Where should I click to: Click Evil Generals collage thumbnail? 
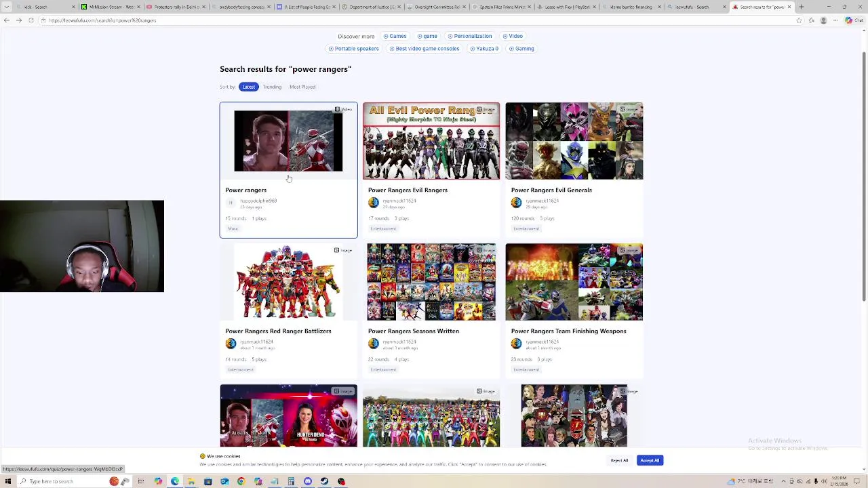(574, 141)
